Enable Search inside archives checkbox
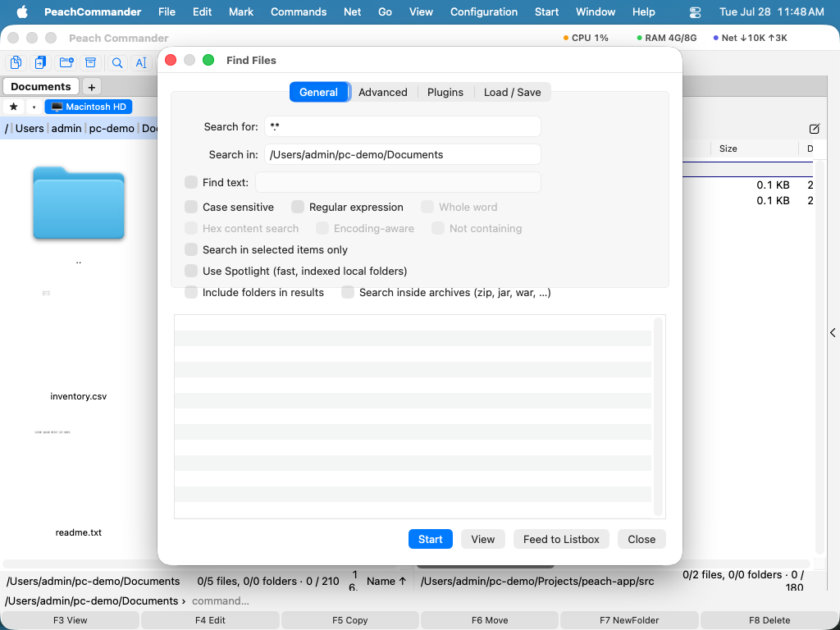This screenshot has width=840, height=630. tap(348, 293)
